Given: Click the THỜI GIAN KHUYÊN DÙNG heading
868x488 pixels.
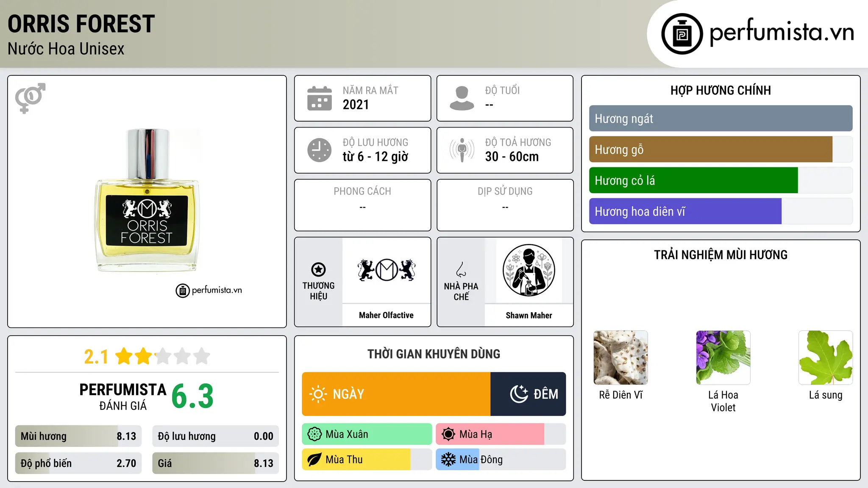Looking at the screenshot, I should 434,354.
